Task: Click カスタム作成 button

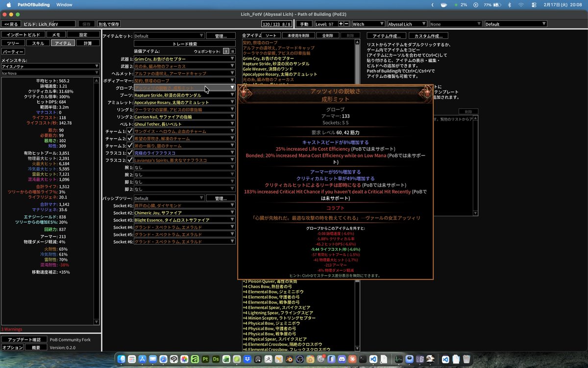Action: tap(429, 35)
